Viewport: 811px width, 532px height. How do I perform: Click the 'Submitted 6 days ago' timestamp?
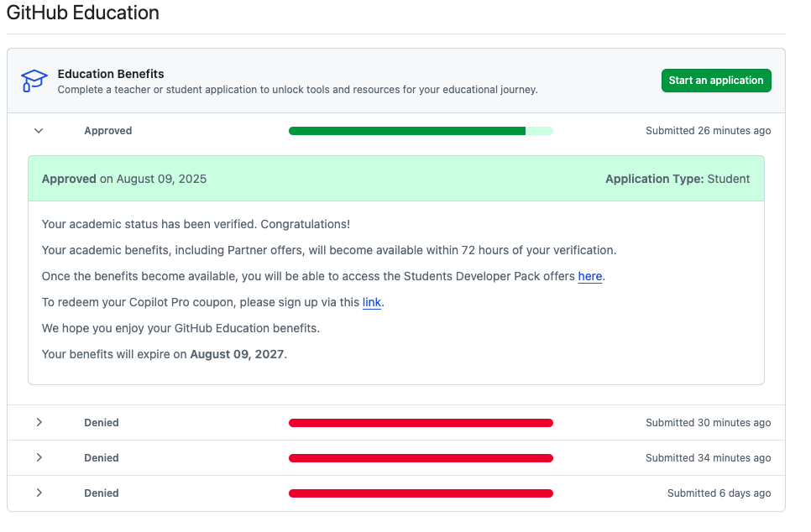point(719,493)
